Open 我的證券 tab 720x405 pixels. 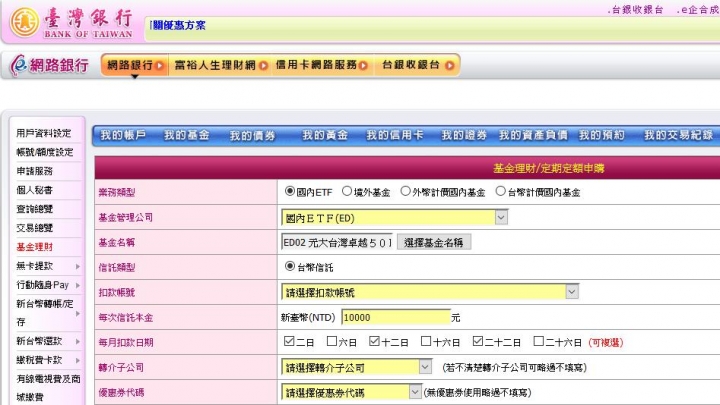click(464, 135)
